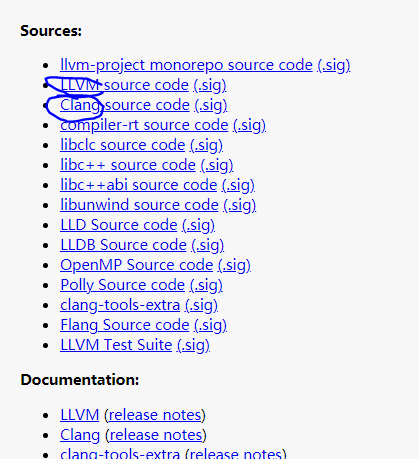
Task: Open LLDB Source code link
Action: tap(123, 245)
